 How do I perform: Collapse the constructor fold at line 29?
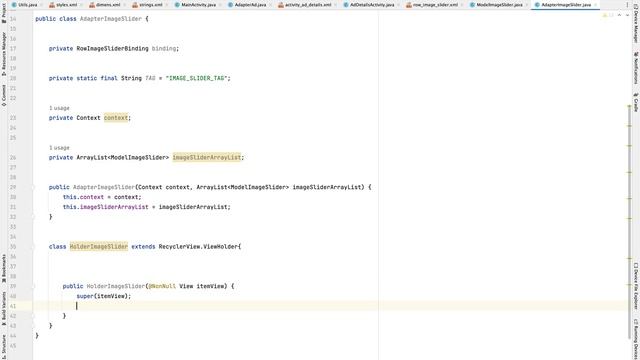[x=33, y=187]
